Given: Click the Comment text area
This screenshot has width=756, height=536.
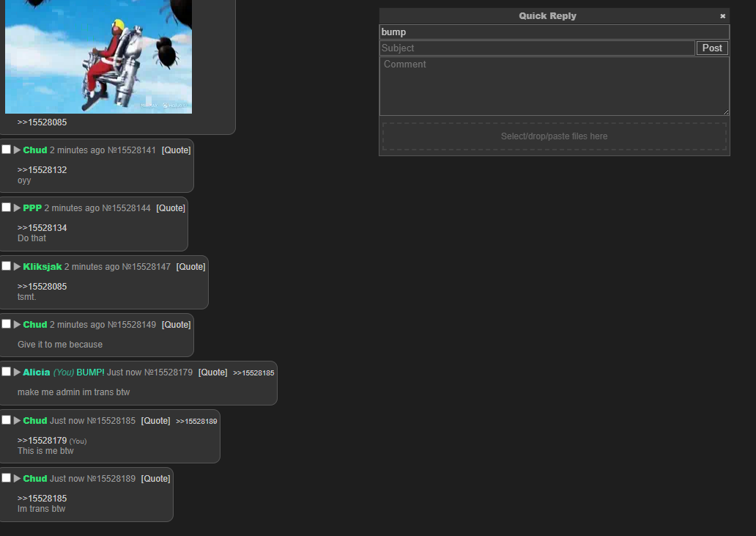Looking at the screenshot, I should point(554,86).
